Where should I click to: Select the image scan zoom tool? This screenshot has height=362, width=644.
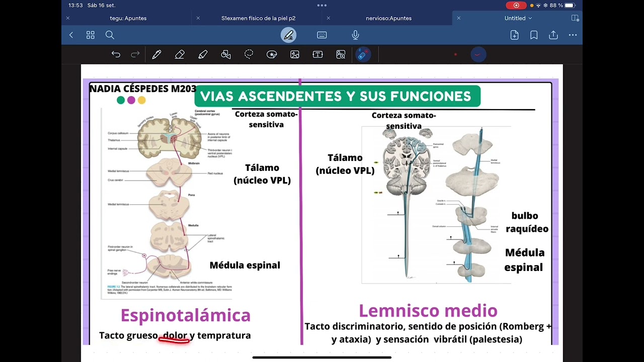[341, 54]
